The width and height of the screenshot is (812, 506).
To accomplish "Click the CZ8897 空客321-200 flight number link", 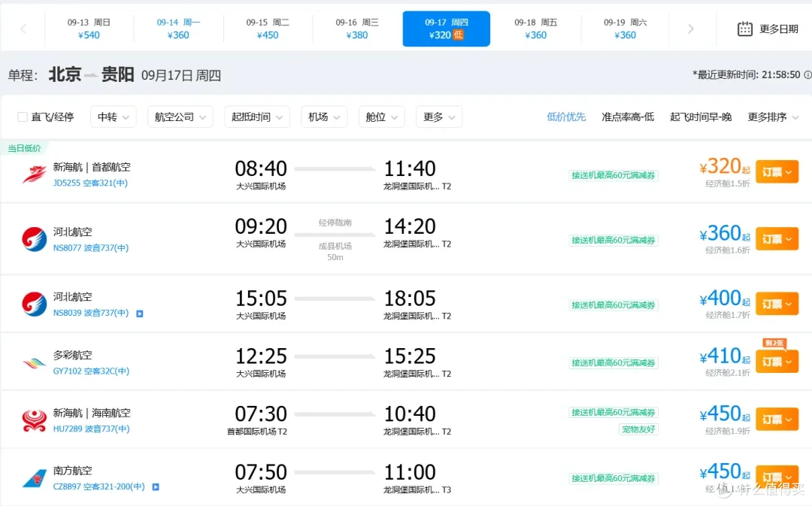I will click(99, 487).
